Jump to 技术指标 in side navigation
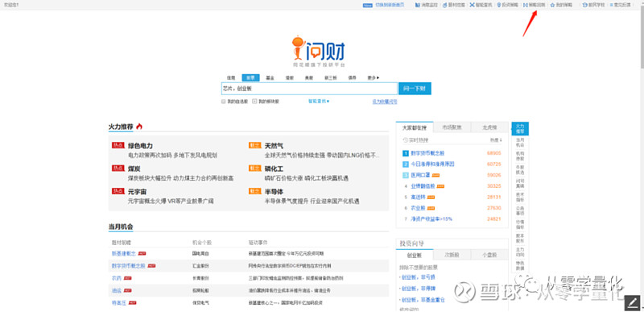This screenshot has height=312, width=644. [x=520, y=197]
